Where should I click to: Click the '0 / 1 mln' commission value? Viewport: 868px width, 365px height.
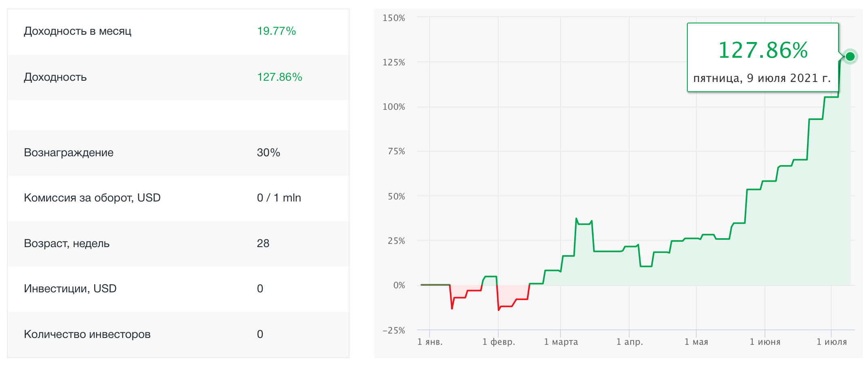279,198
